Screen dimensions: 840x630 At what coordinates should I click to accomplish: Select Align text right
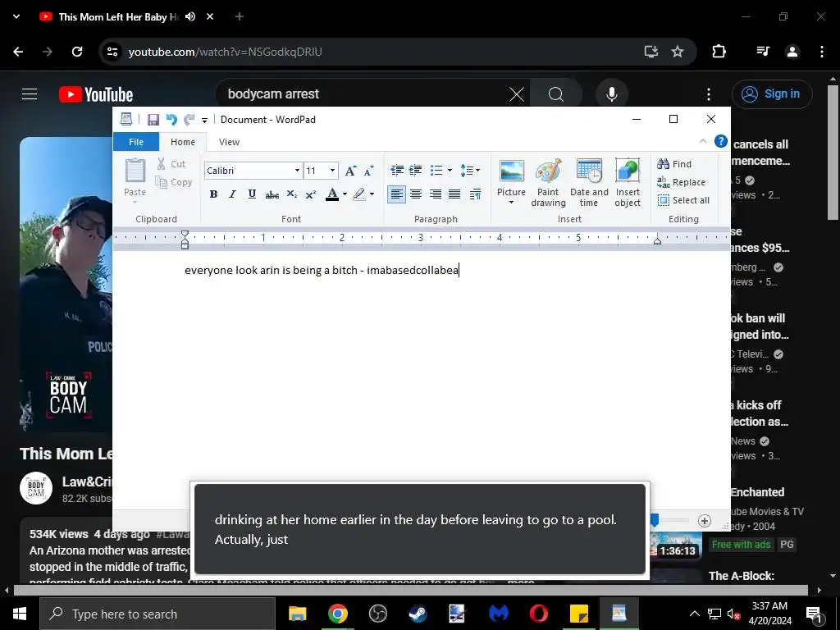coord(435,194)
